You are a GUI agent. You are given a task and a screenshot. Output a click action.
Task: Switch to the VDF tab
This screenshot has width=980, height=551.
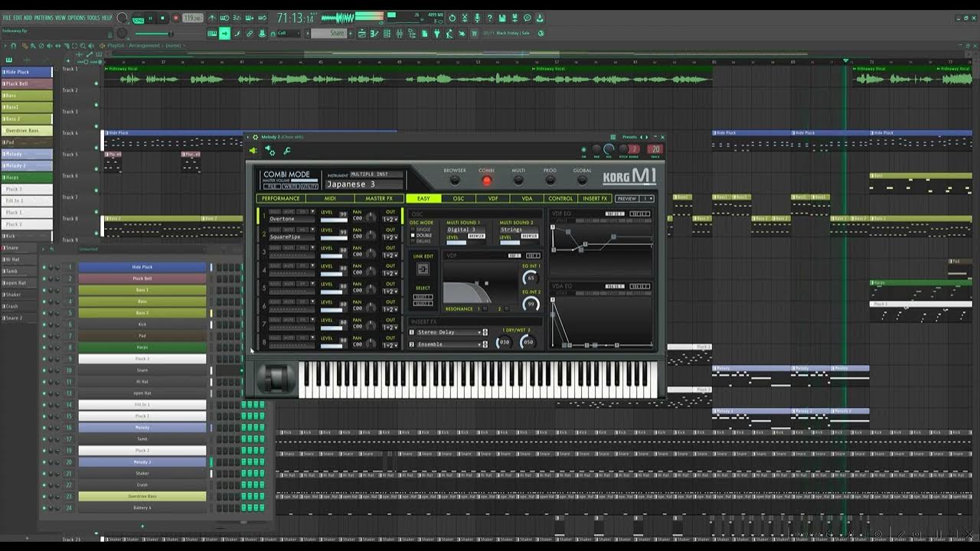[x=493, y=198]
